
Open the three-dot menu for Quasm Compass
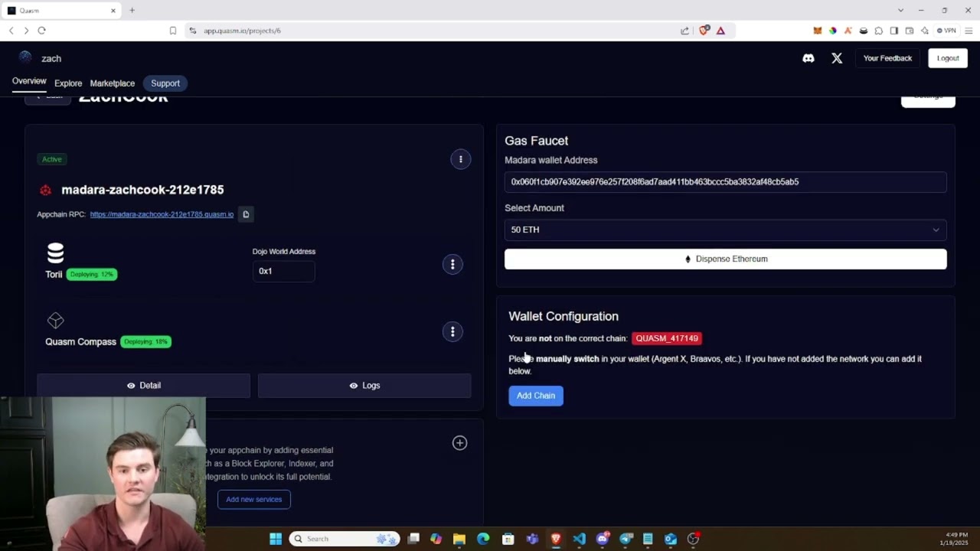(x=452, y=331)
